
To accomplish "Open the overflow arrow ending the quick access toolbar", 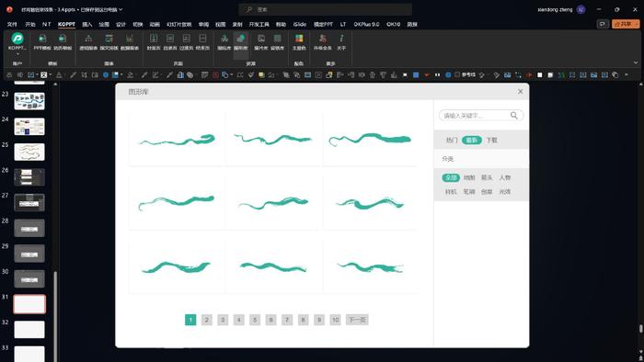I will pos(627,74).
